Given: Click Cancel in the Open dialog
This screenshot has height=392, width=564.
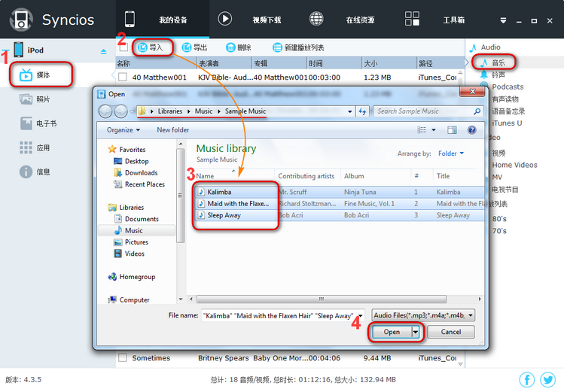Looking at the screenshot, I should point(451,332).
